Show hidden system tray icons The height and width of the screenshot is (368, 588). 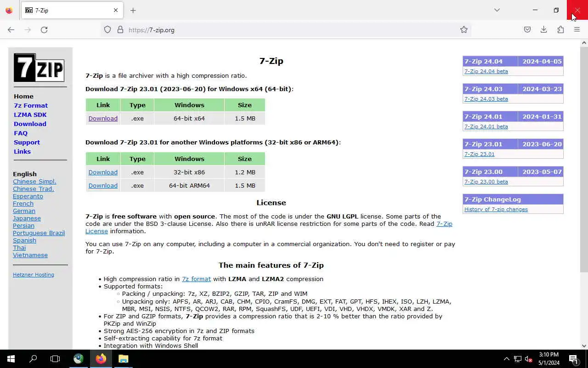507,359
